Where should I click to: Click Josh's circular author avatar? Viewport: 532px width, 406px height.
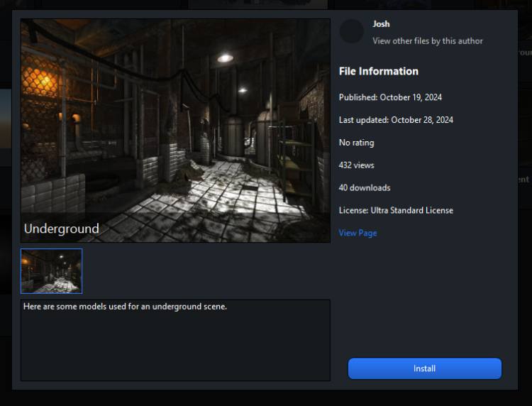[x=352, y=31]
